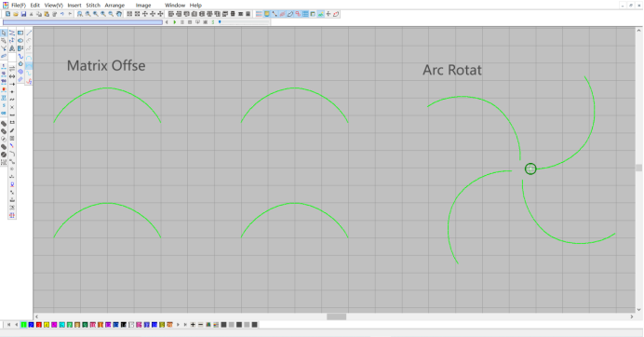644x337 pixels.
Task: Jump to first color with palette arrow
Action: coord(8,325)
